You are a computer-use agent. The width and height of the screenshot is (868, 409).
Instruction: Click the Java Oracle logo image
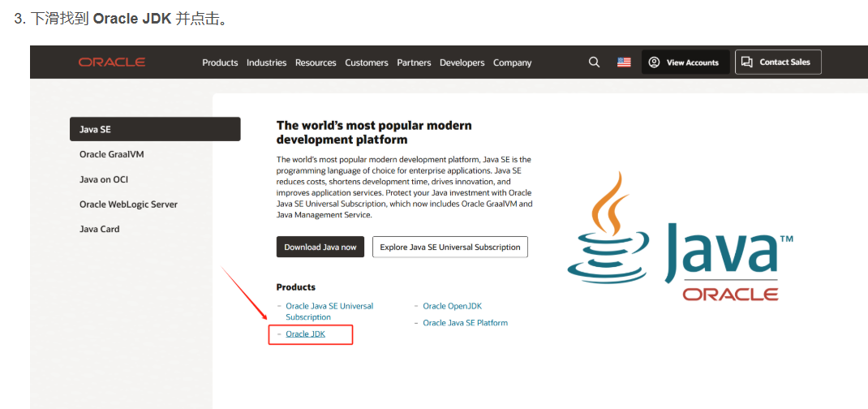coord(681,236)
